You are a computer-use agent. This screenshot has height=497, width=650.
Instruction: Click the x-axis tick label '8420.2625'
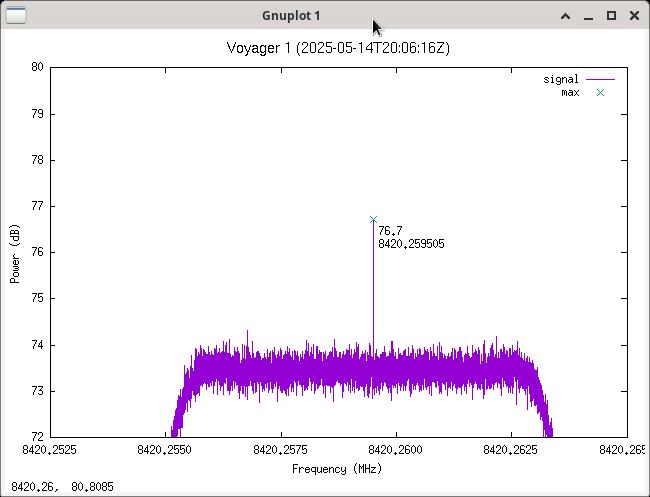[x=511, y=450]
